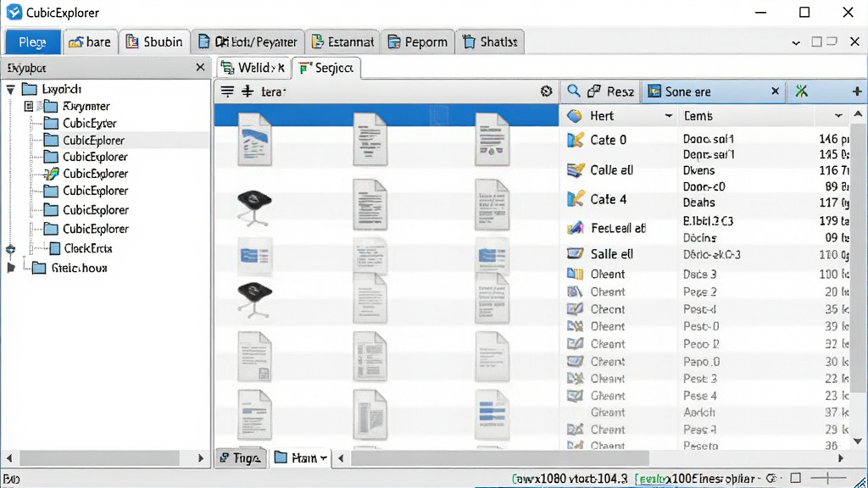
Task: Click the first black chair thumbnail
Action: tap(254, 208)
